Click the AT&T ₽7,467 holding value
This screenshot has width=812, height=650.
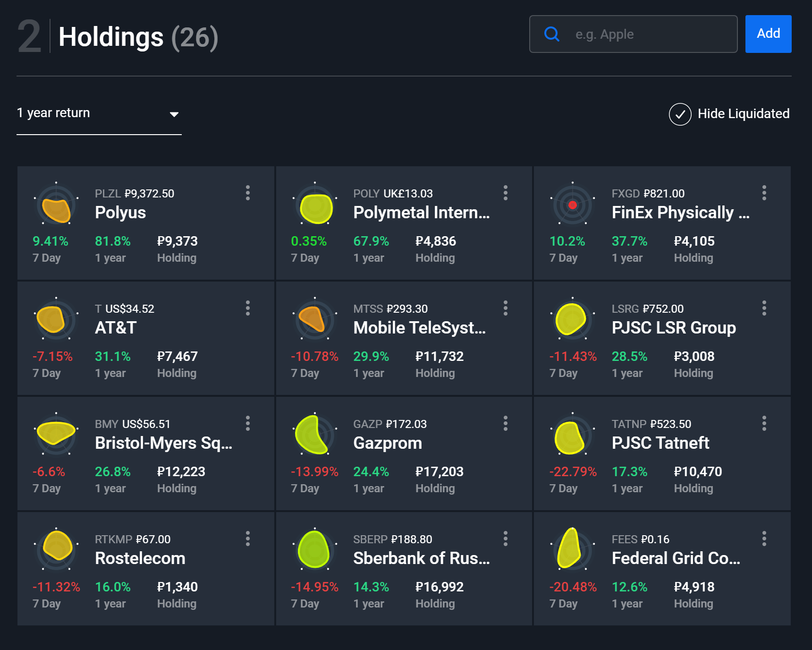[x=178, y=357]
